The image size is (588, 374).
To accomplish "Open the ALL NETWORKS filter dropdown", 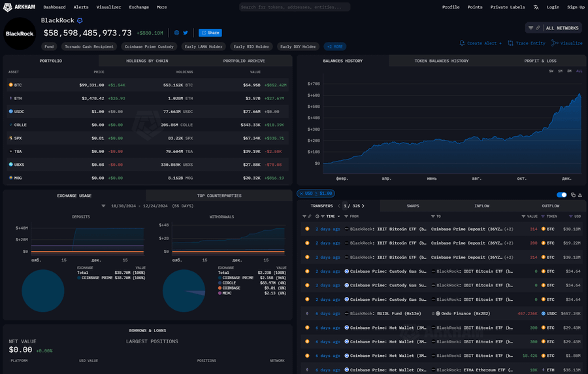I will pos(553,28).
